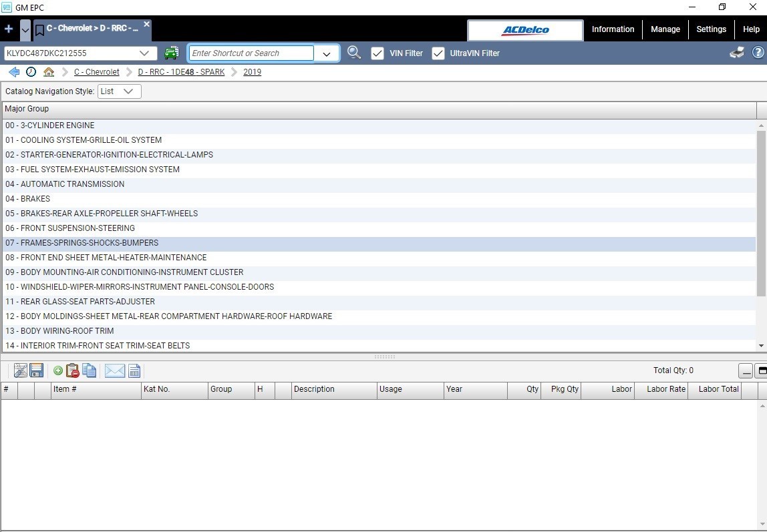Click the blue back arrow icon
This screenshot has height=532, width=767.
[x=14, y=72]
